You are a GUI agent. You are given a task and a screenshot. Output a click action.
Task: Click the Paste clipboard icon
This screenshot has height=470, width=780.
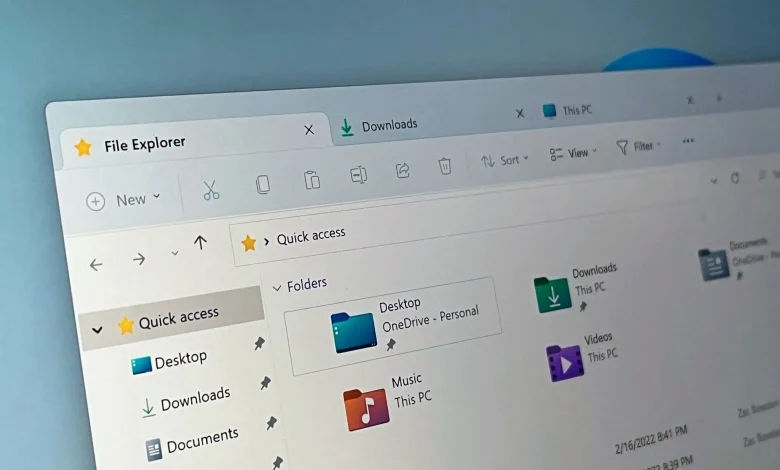[312, 180]
